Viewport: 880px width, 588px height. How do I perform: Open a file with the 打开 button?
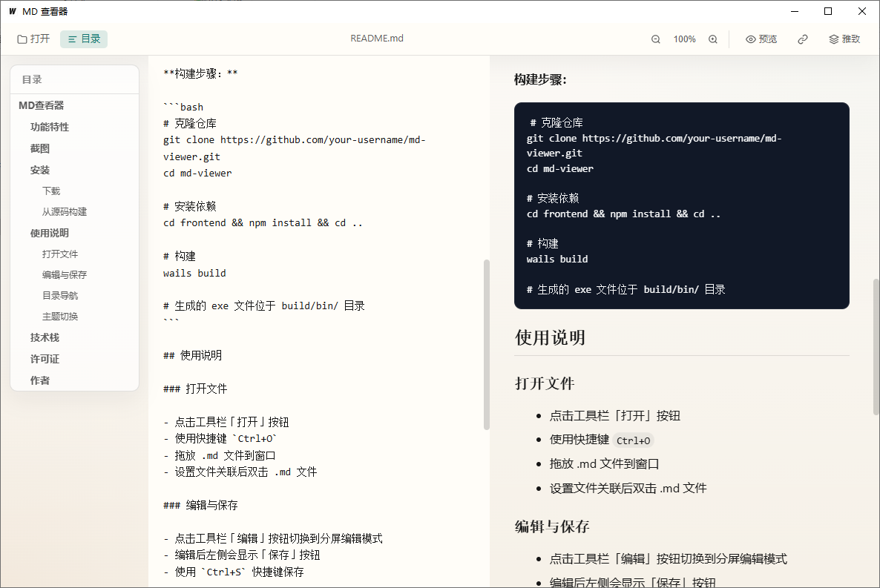pyautogui.click(x=33, y=39)
